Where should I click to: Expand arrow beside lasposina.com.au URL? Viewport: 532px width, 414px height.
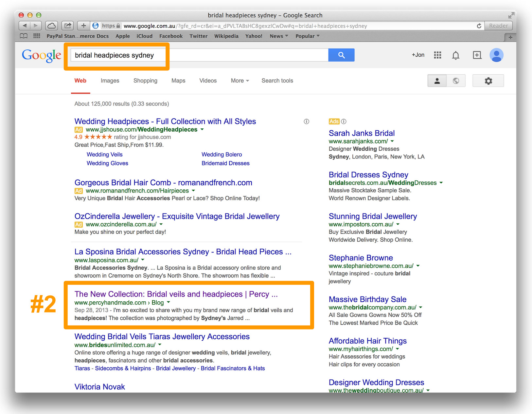click(x=143, y=260)
